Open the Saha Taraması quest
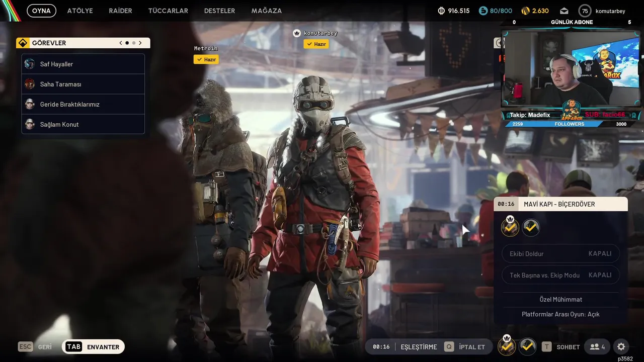The height and width of the screenshot is (362, 644). [83, 84]
